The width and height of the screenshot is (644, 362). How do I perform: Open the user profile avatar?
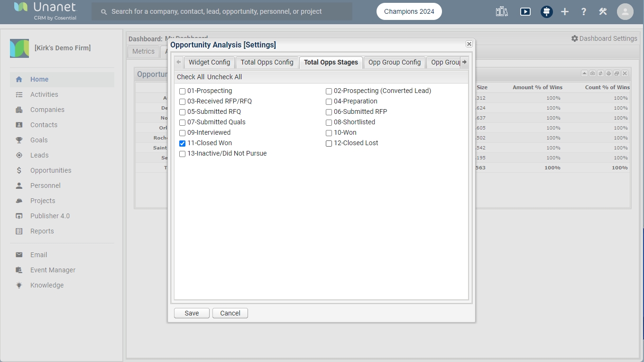[x=625, y=11]
